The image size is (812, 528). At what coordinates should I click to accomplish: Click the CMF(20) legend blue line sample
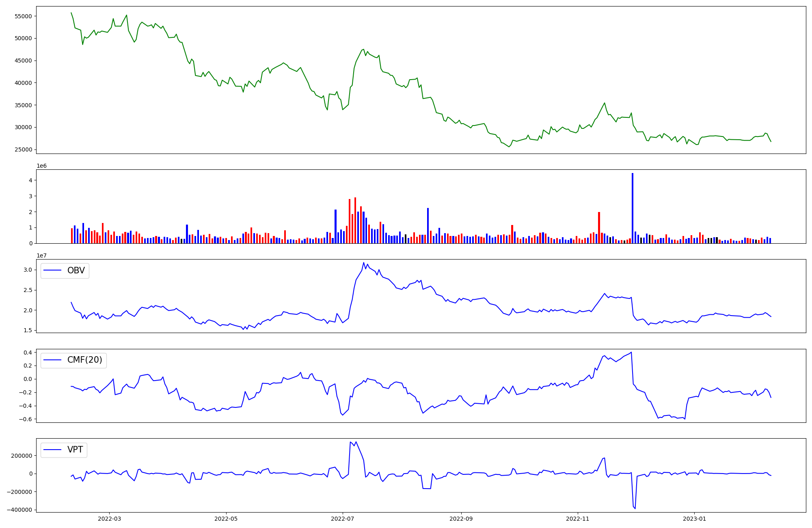click(52, 360)
